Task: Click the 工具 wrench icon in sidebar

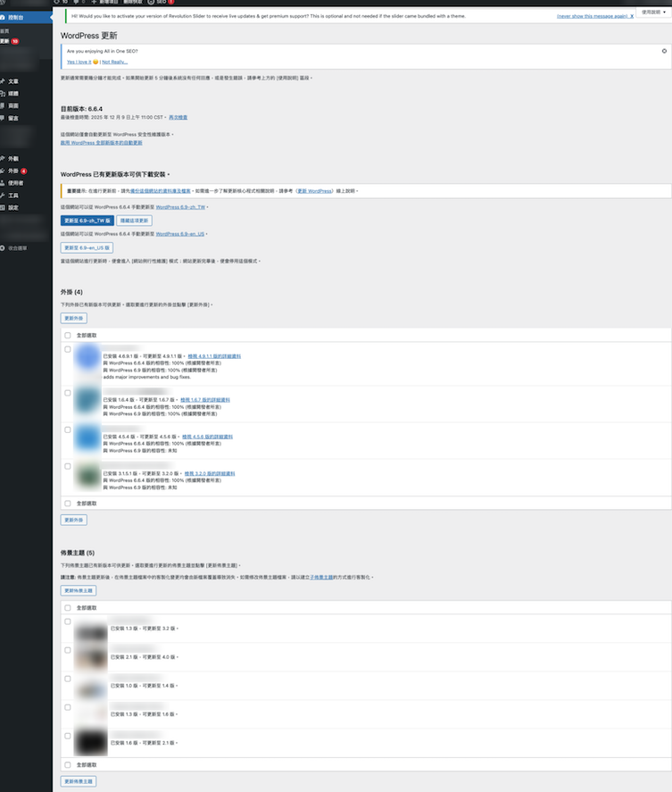Action: tap(3, 196)
